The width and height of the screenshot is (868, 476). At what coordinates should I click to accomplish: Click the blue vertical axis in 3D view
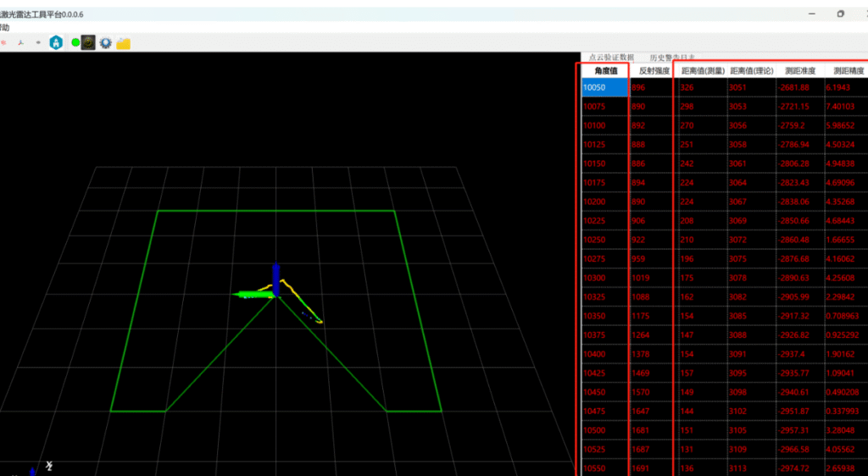(x=275, y=277)
